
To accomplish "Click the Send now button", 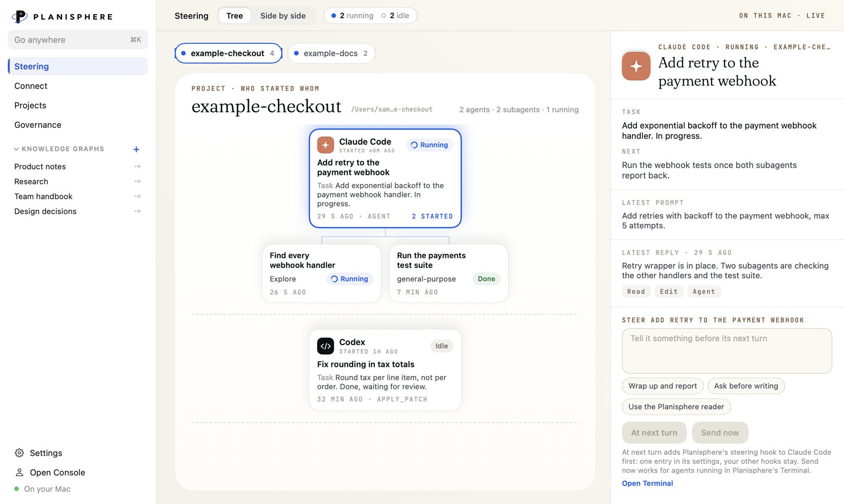I will [x=720, y=433].
